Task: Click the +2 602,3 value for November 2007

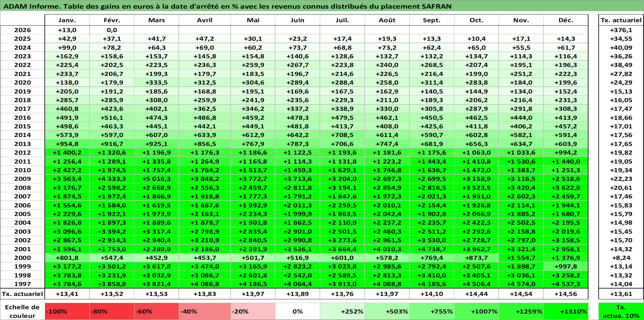Action: (x=521, y=196)
